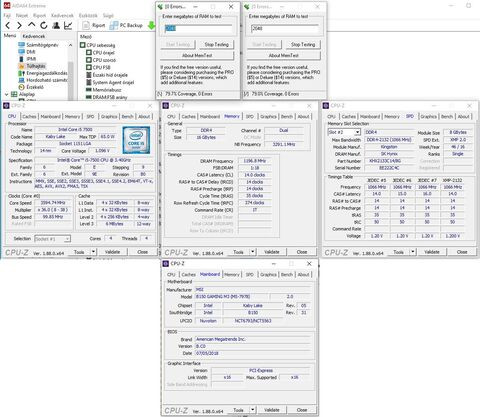Click the CPU FSB row icon
This screenshot has width=480, height=417.
click(x=89, y=67)
